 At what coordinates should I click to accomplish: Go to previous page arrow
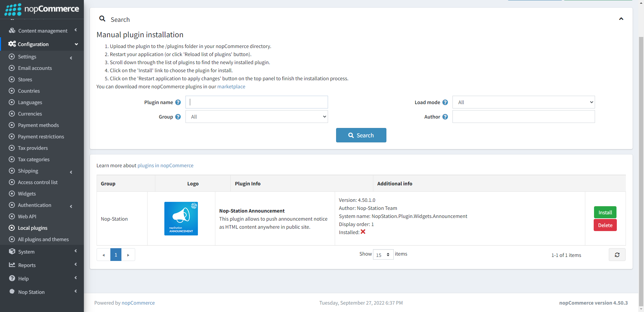coord(104,255)
